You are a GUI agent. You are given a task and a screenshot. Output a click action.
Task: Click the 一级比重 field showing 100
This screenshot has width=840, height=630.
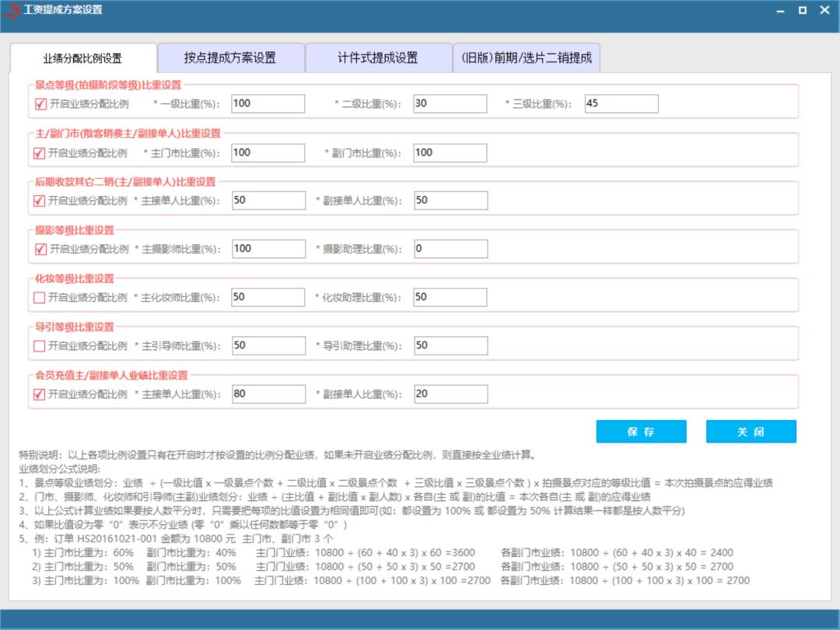(268, 103)
